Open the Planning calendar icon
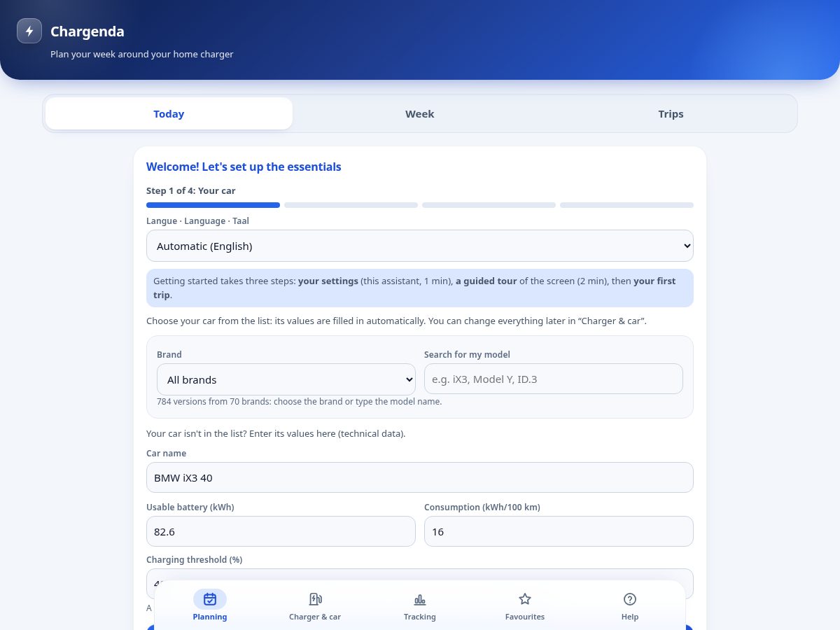Screen dimensions: 840x630 [210, 599]
